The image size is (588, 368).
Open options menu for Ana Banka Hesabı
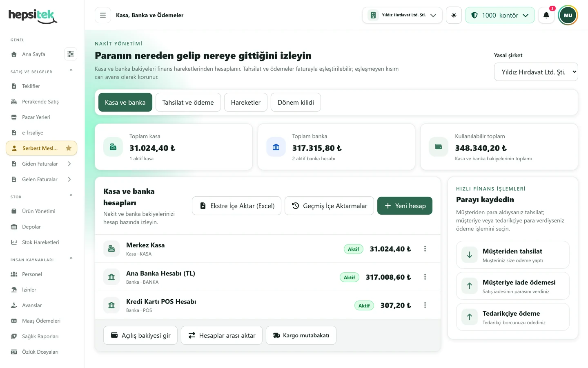tap(425, 277)
